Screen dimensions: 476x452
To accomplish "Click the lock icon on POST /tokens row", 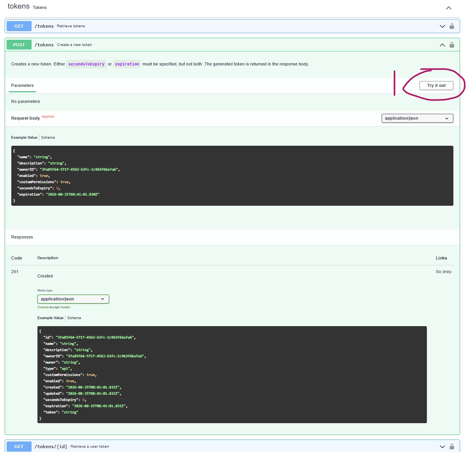I will coord(451,45).
